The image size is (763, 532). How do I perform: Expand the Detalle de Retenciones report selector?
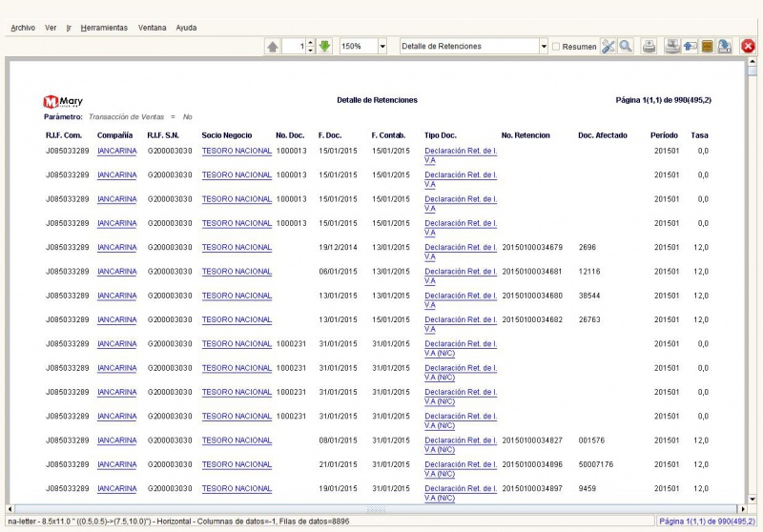544,46
